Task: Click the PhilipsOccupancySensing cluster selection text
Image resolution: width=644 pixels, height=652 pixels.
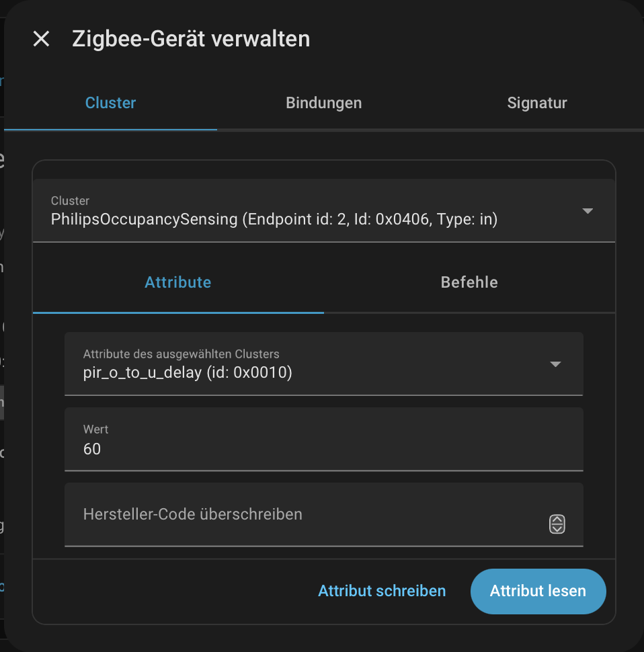Action: (274, 219)
